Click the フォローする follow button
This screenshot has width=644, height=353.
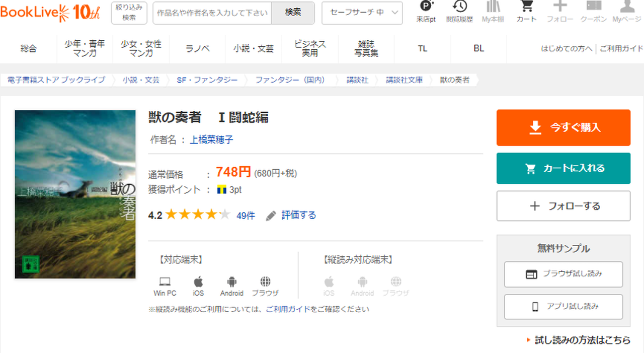click(563, 206)
